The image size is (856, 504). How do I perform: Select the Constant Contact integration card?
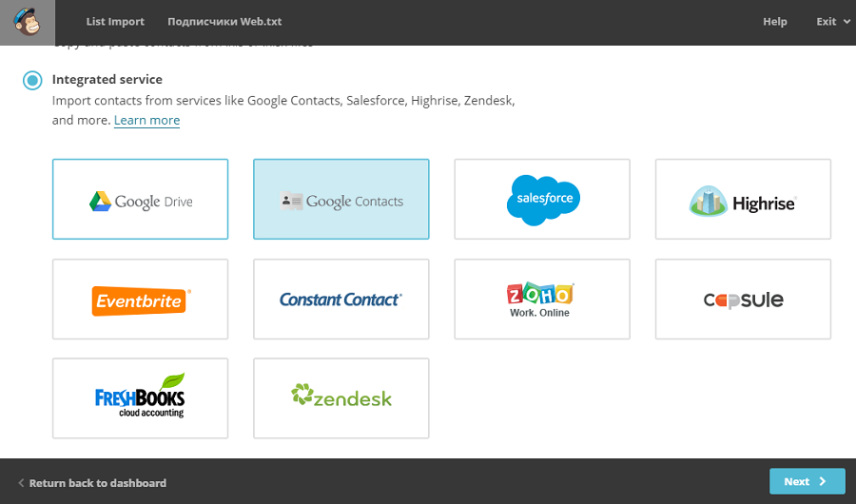[341, 300]
